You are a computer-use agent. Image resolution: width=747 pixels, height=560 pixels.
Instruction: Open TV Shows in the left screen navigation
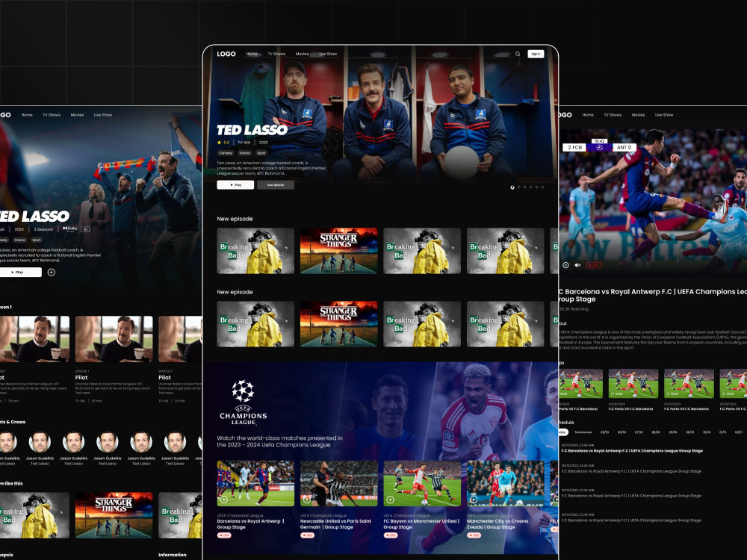pyautogui.click(x=52, y=115)
